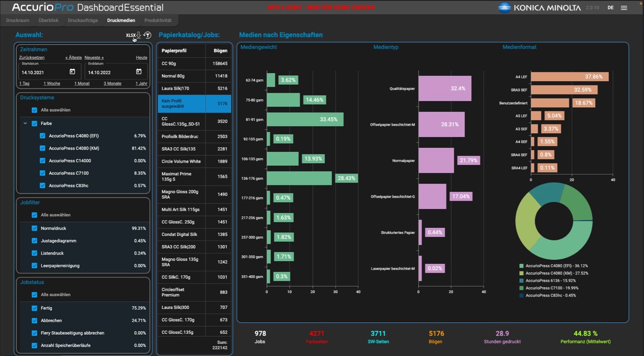Toggle the AccurioPress C14000 checkbox
644x356 pixels.
(x=42, y=161)
